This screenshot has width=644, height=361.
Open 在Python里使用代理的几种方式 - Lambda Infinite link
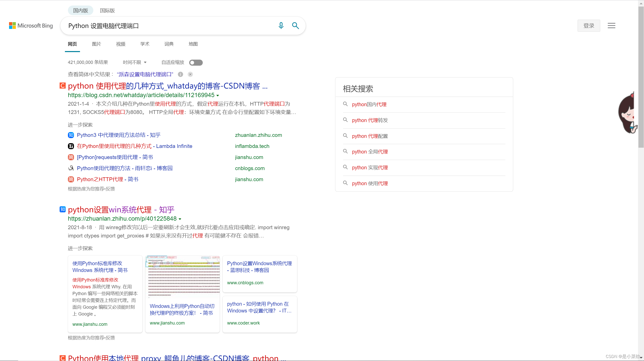(x=135, y=146)
